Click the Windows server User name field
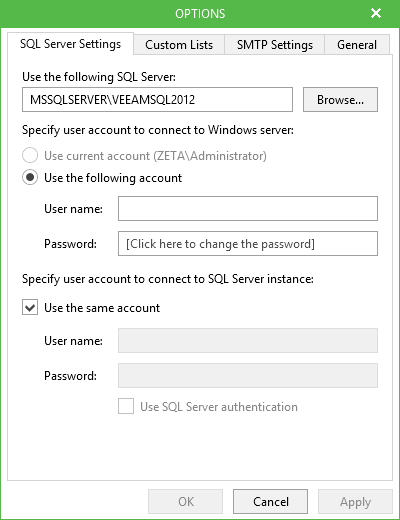Viewport: 400px width, 520px height. (x=248, y=209)
